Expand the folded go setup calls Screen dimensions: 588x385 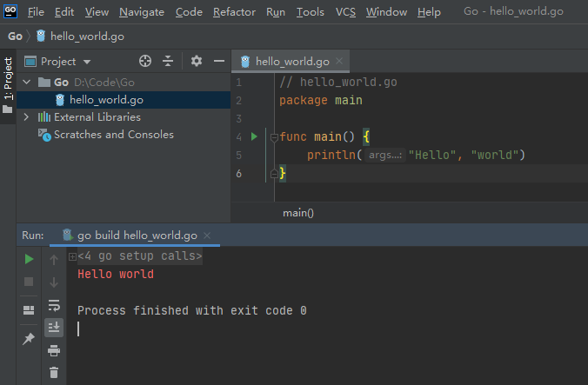[x=72, y=256]
